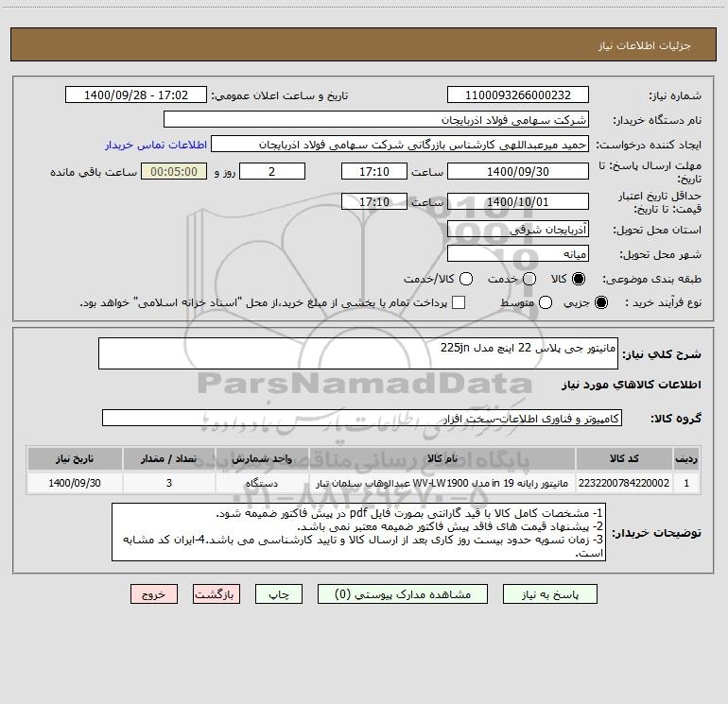Click product code cell 2232200784220002
This screenshot has height=704, width=728.
point(624,483)
